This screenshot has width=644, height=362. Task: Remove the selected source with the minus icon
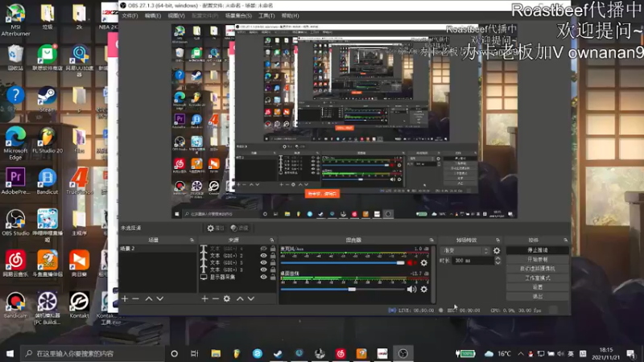(x=215, y=298)
